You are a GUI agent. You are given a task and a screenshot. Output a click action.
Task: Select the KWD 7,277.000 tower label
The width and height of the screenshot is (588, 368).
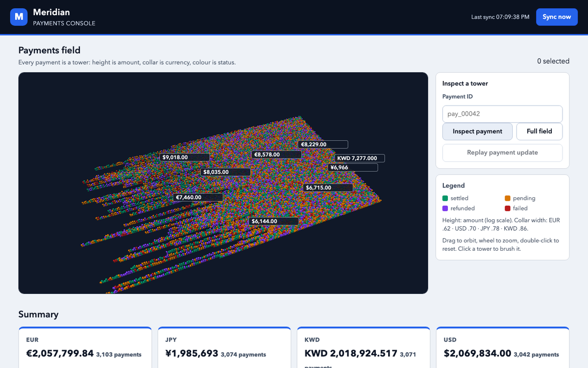(x=360, y=158)
